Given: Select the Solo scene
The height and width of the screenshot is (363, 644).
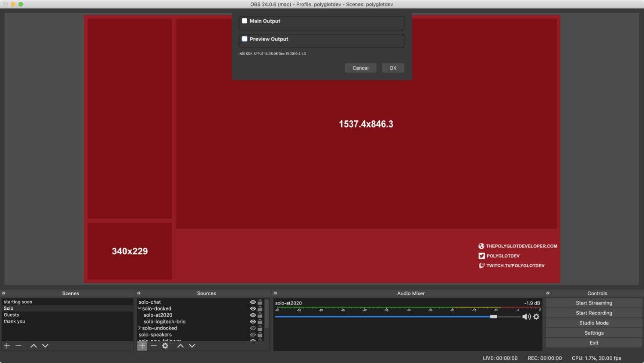Looking at the screenshot, I should 67,308.
